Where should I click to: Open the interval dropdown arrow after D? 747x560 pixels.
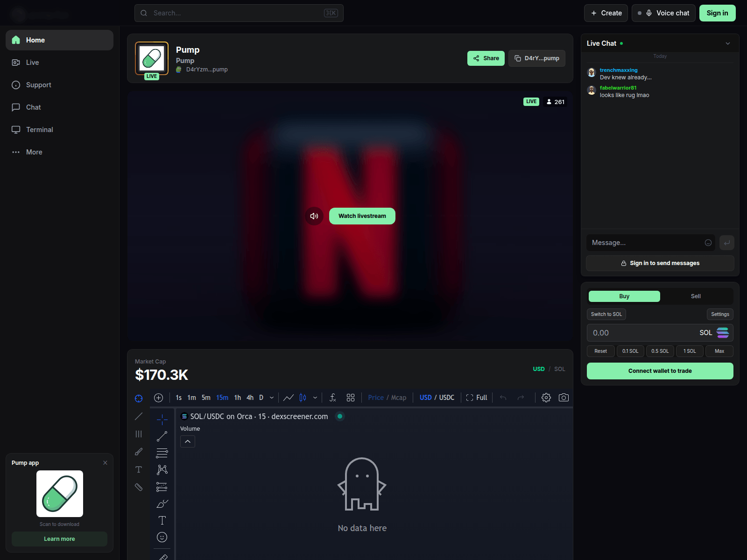pos(272,398)
